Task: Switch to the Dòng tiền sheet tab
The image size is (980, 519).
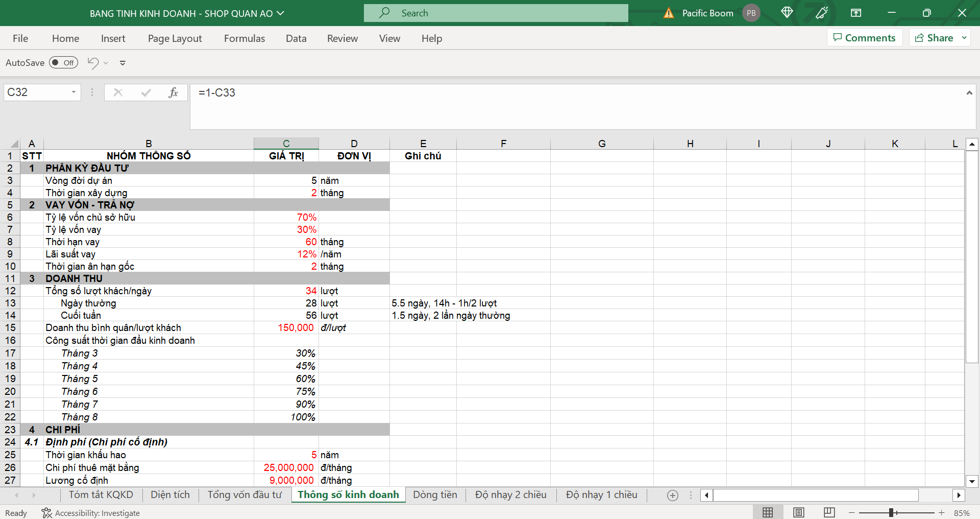Action: [x=435, y=494]
